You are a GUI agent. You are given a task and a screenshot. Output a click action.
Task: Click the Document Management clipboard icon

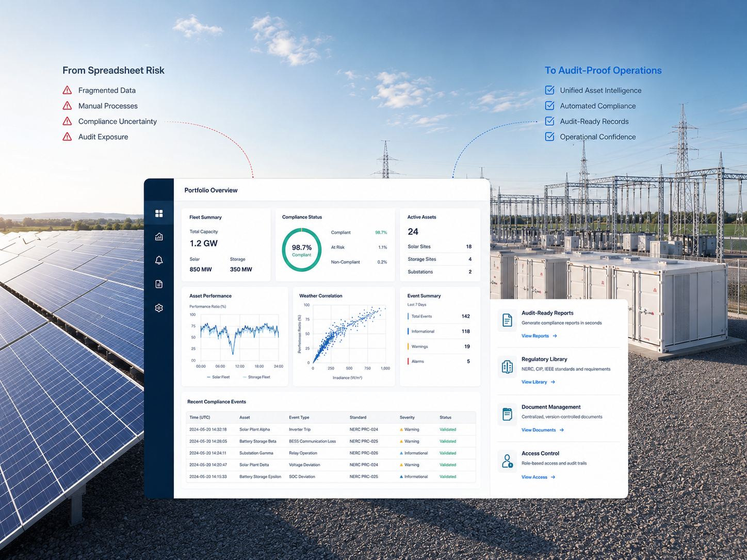pyautogui.click(x=507, y=414)
